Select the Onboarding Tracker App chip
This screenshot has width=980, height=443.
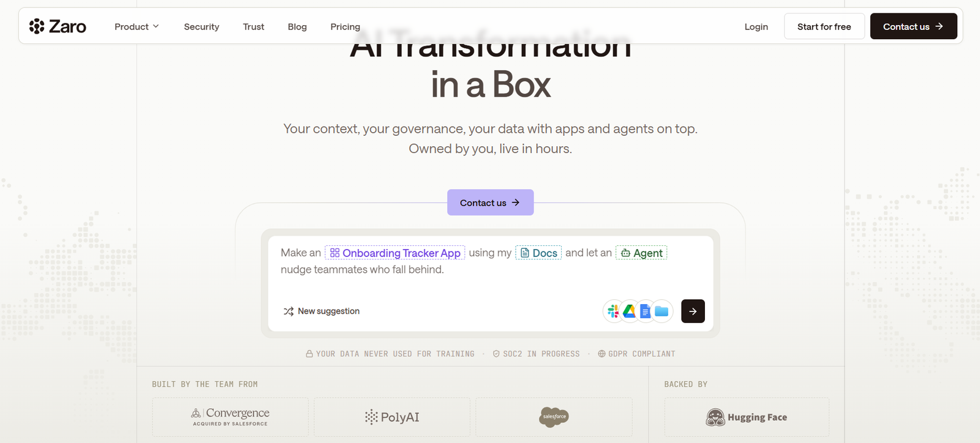click(x=395, y=253)
